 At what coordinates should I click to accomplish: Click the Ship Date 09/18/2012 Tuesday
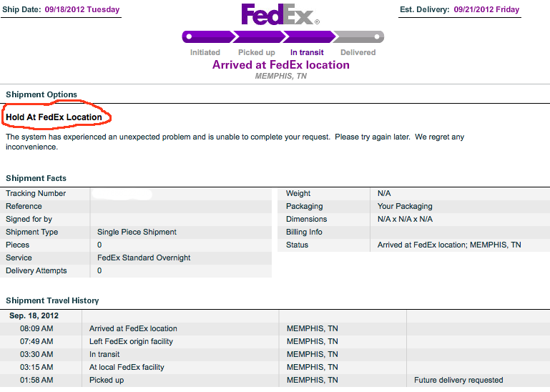[x=82, y=9]
